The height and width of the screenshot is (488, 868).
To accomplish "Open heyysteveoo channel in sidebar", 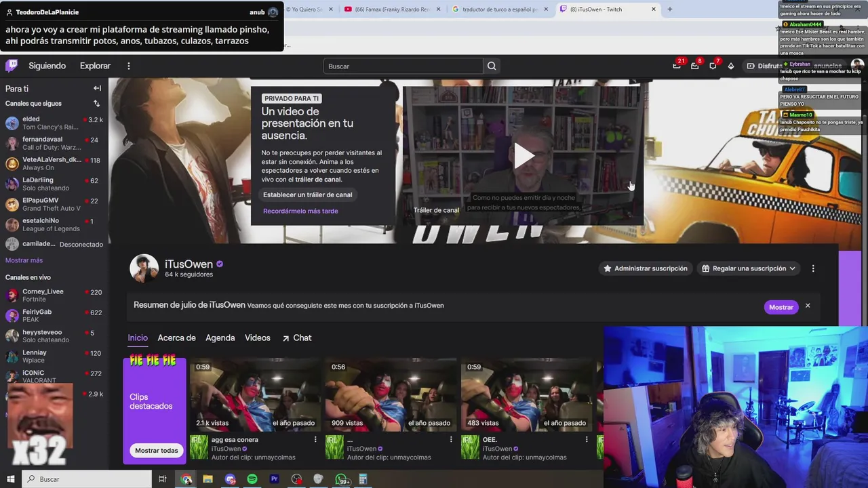I will click(54, 336).
